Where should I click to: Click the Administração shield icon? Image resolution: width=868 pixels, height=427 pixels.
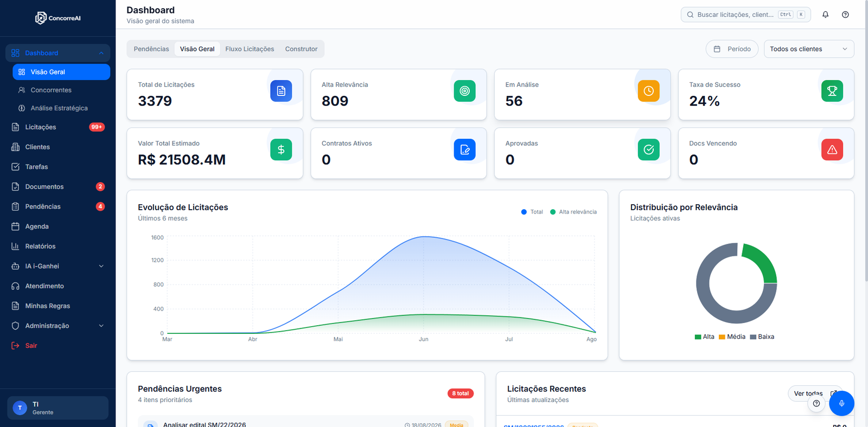[x=15, y=326]
